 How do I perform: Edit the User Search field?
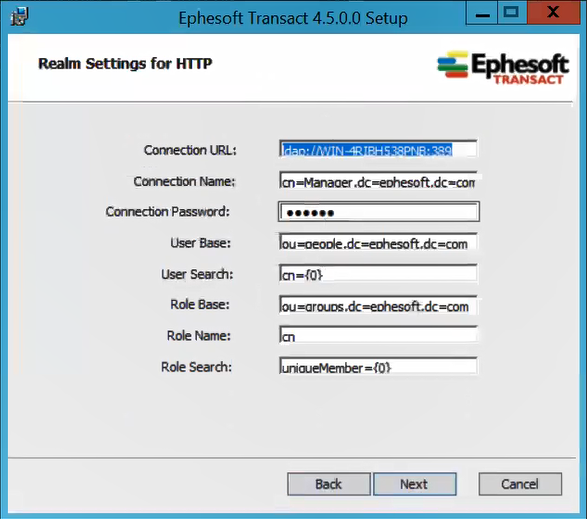378,274
